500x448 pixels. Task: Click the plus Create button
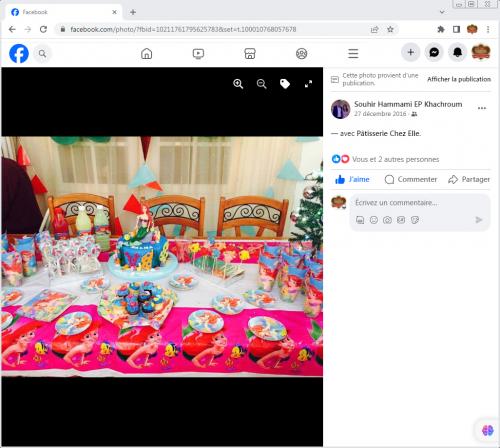point(411,52)
